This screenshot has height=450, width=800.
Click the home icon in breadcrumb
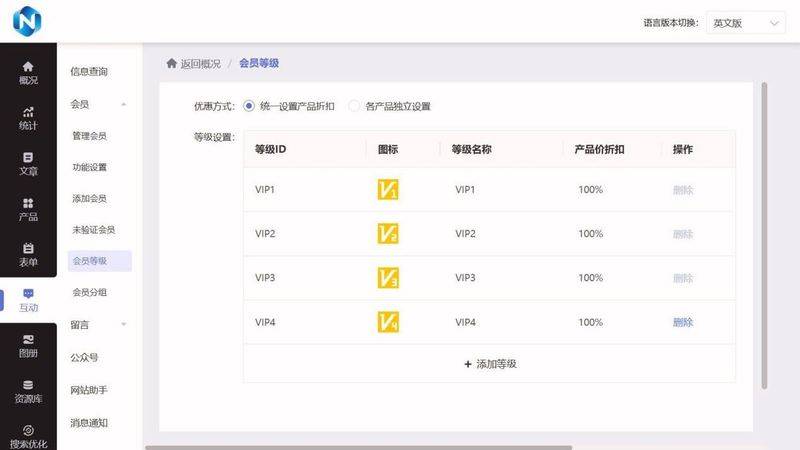click(171, 63)
